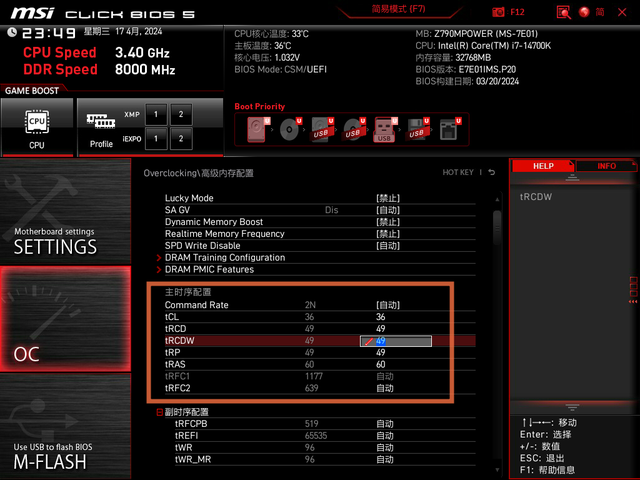Click the tRFC2 auto value field
Viewport: 640px width, 480px height.
coord(384,388)
